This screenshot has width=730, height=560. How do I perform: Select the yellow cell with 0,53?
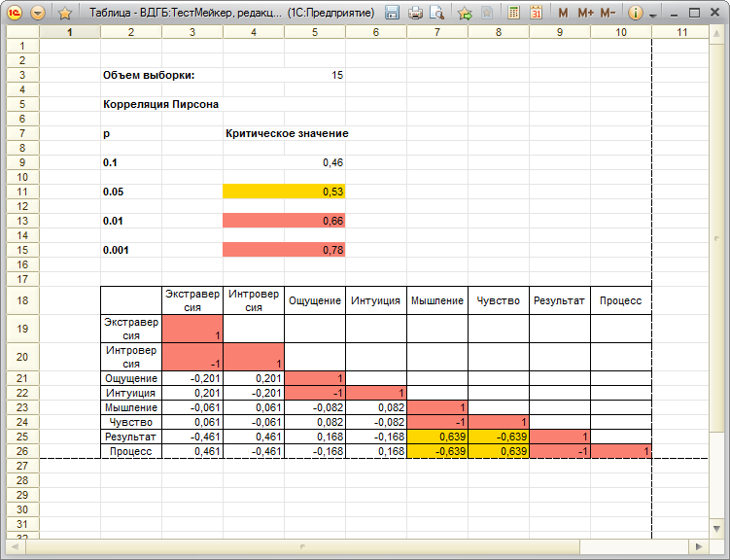(x=284, y=192)
